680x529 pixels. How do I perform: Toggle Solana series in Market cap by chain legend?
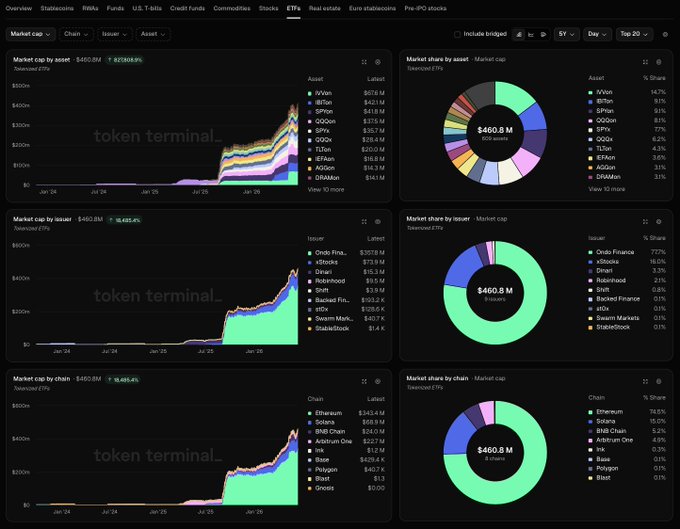click(x=346, y=422)
